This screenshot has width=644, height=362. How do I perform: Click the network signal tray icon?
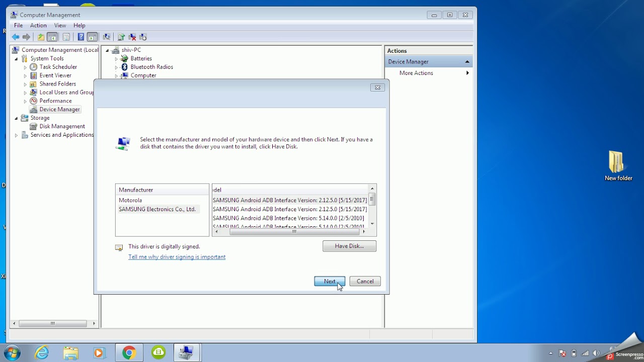point(585,353)
